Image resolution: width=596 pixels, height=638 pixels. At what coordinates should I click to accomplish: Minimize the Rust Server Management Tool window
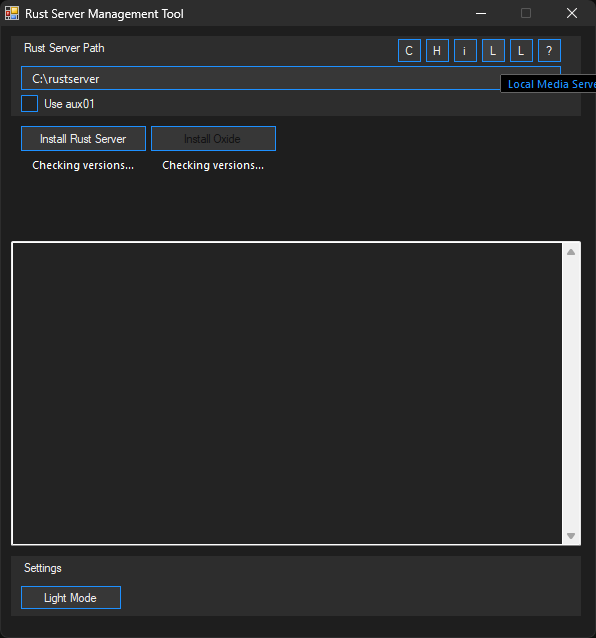coord(481,13)
